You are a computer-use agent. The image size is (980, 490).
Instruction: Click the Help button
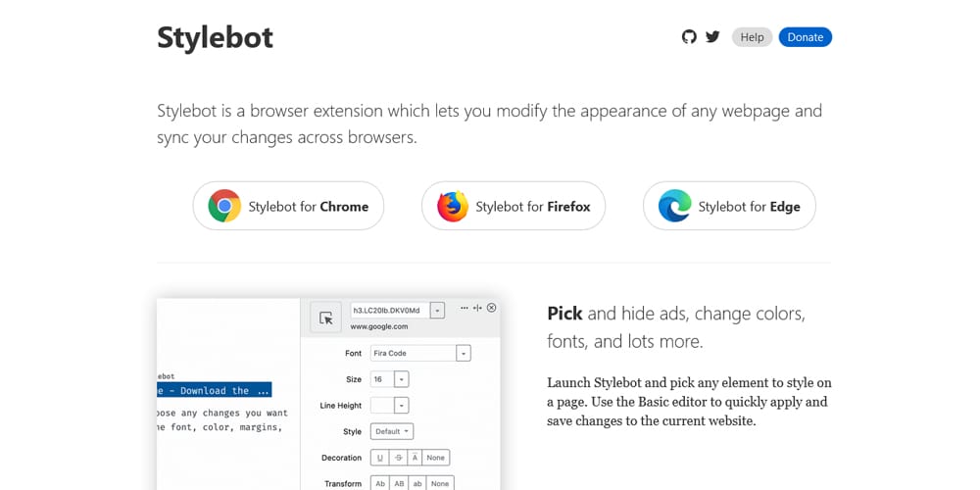point(752,37)
